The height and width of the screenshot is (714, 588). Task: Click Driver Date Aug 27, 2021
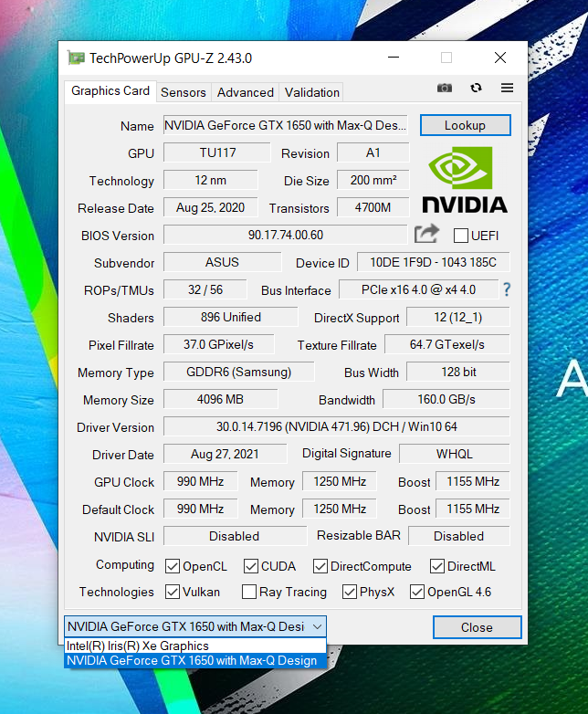coord(225,454)
